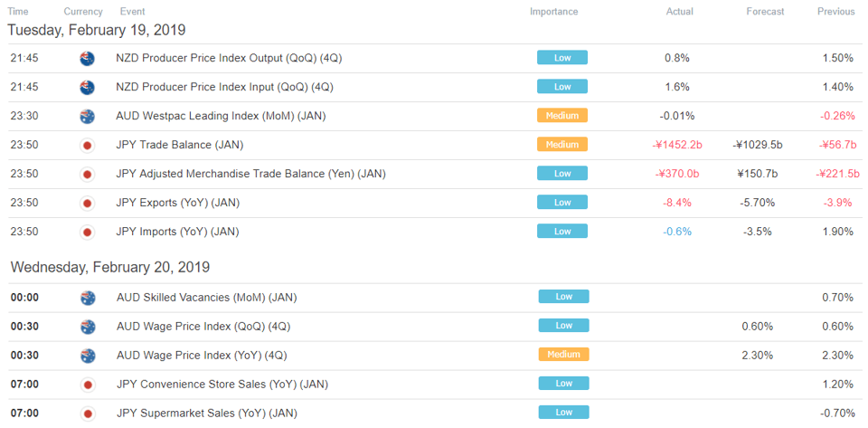The width and height of the screenshot is (868, 428).
Task: Click the Australia flag beside Wage Price Index (YoY)
Action: click(x=88, y=356)
